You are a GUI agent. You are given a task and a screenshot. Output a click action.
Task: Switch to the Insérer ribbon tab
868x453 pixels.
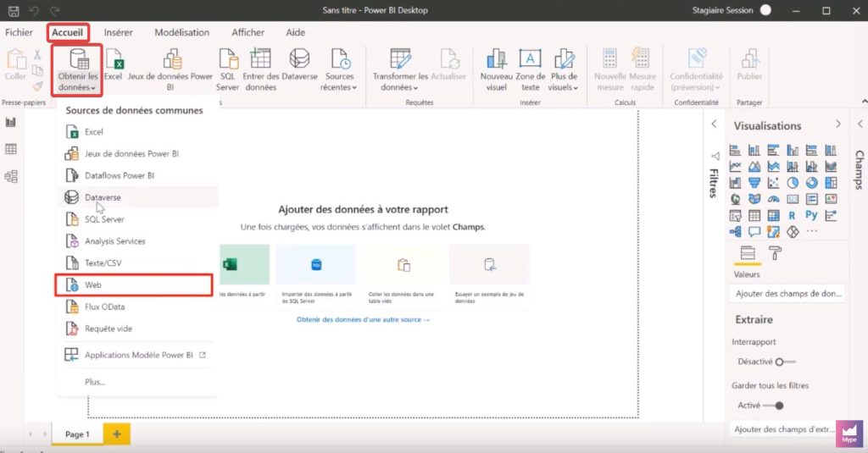point(118,33)
